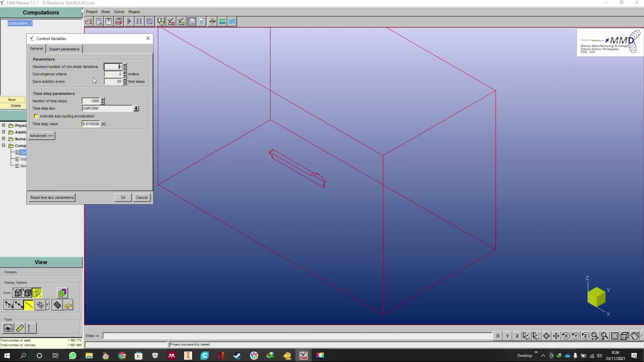The height and width of the screenshot is (362, 644).
Task: Click the Save simulation (SIM) disk icon
Action: (118, 21)
